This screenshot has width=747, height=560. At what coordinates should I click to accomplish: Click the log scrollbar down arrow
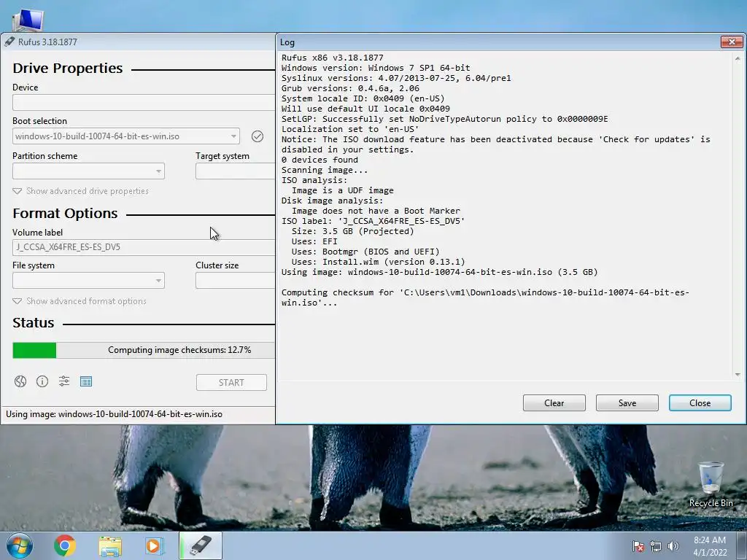(738, 375)
